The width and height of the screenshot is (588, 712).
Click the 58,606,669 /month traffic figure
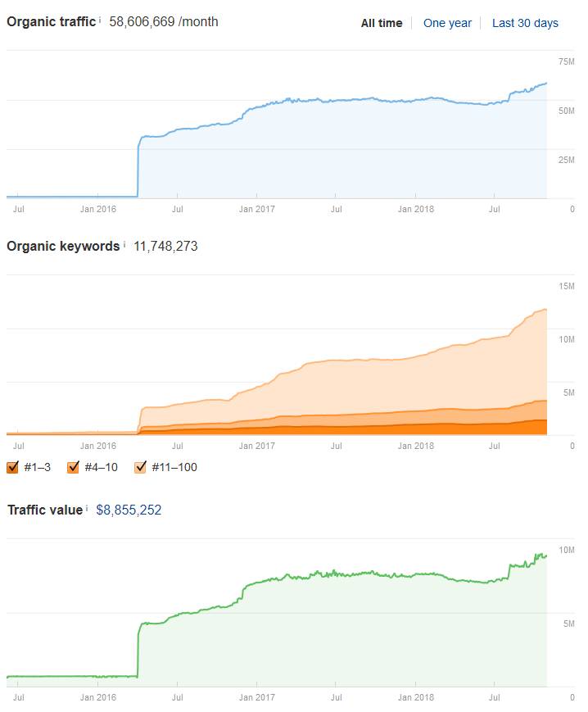tap(164, 21)
